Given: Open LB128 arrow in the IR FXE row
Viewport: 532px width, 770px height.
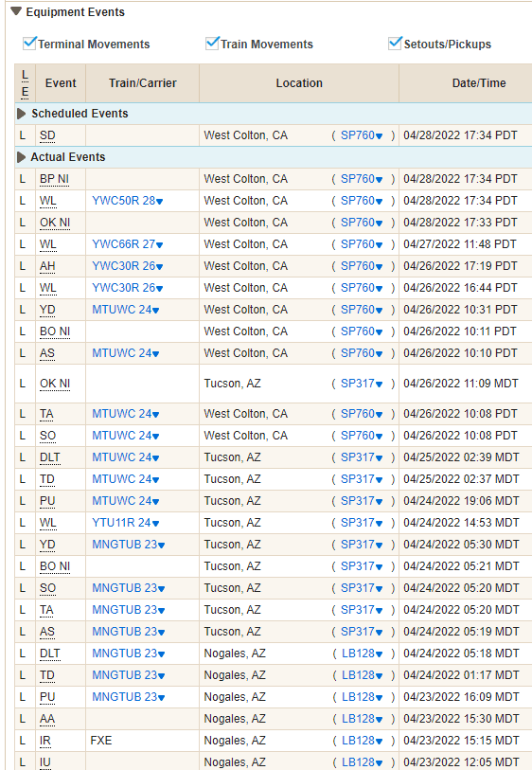Looking at the screenshot, I should pos(379,742).
